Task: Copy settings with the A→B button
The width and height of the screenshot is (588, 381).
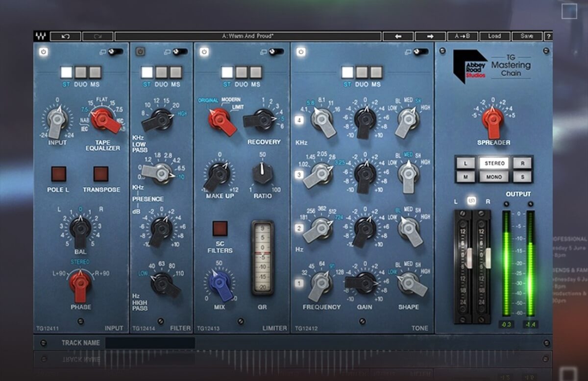Action: (462, 36)
